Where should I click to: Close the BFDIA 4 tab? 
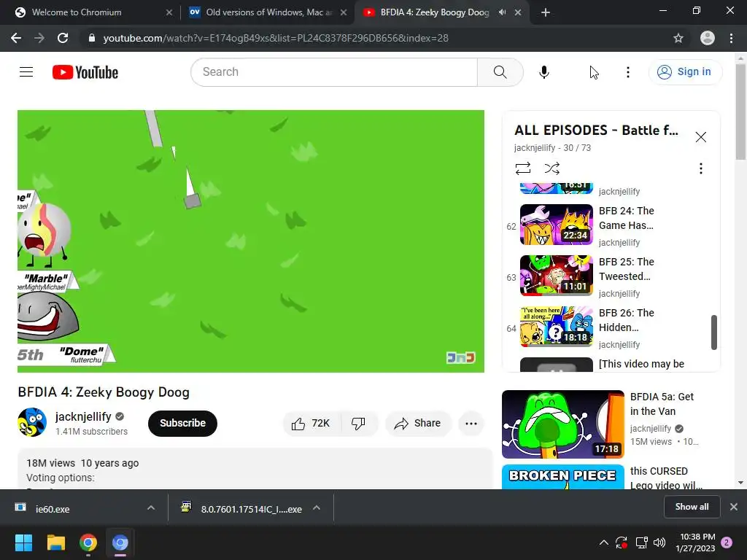coord(518,12)
